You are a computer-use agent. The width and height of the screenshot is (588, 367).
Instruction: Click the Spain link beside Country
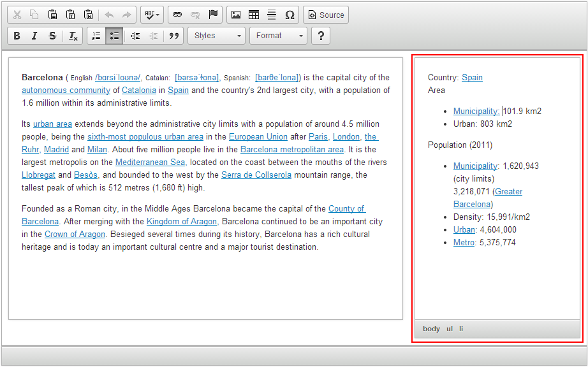coord(472,78)
